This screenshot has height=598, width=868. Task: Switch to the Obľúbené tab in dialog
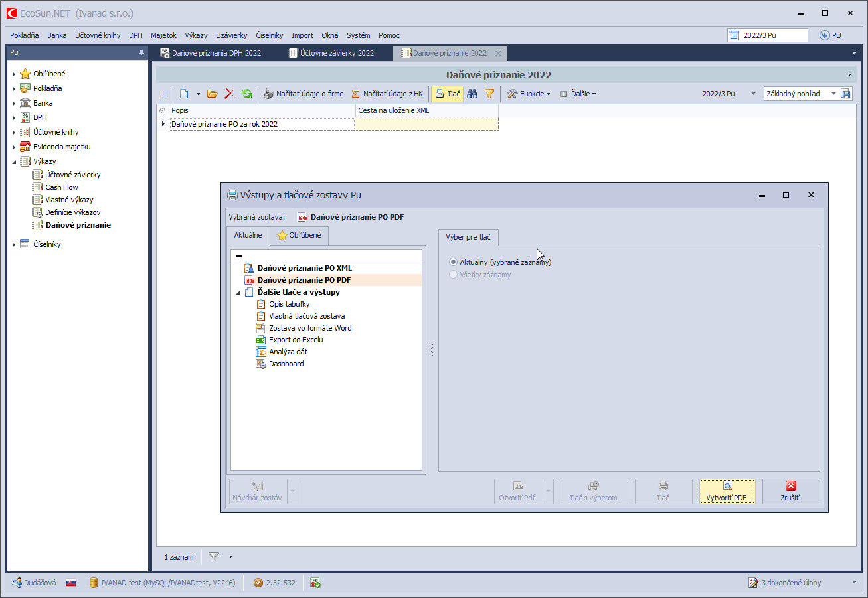[x=299, y=236]
